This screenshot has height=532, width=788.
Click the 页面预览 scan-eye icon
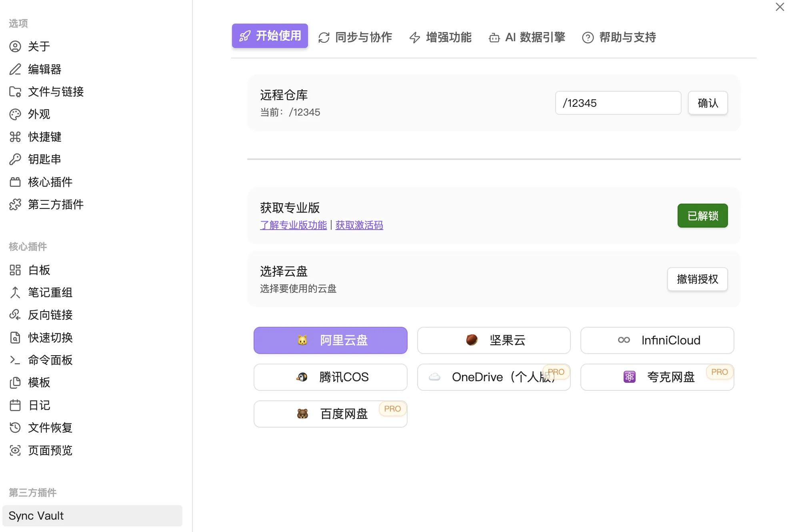tap(15, 450)
